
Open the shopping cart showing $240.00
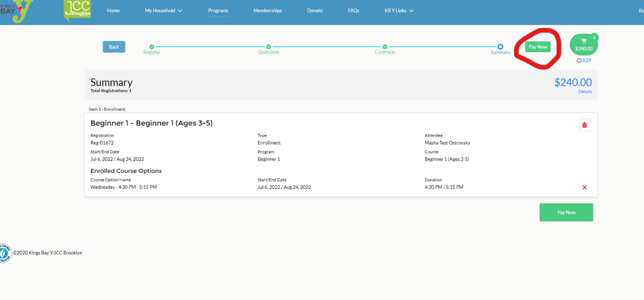[x=583, y=45]
